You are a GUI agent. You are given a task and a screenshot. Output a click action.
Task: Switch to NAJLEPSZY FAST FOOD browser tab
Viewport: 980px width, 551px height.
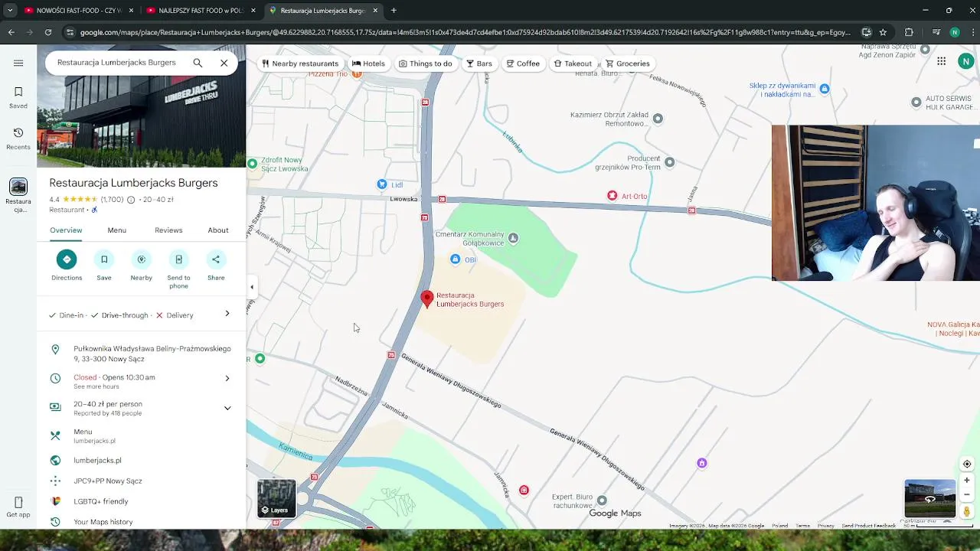tap(201, 11)
